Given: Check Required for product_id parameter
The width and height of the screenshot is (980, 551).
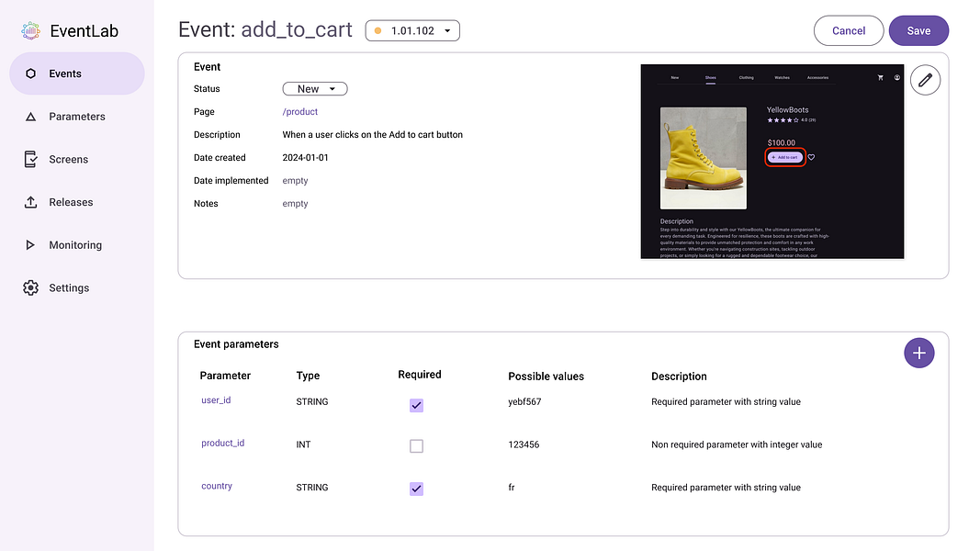Looking at the screenshot, I should click(x=416, y=446).
